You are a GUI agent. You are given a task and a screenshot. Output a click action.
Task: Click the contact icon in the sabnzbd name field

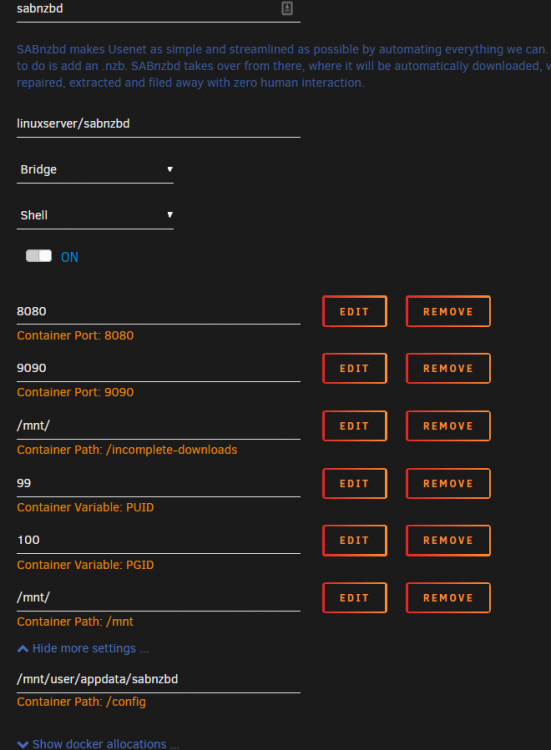coord(287,8)
